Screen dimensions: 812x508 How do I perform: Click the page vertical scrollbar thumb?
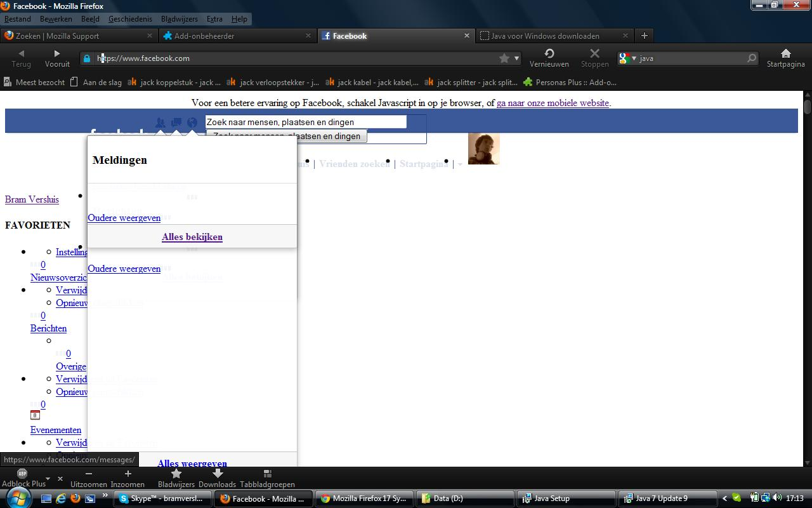pyautogui.click(x=808, y=107)
